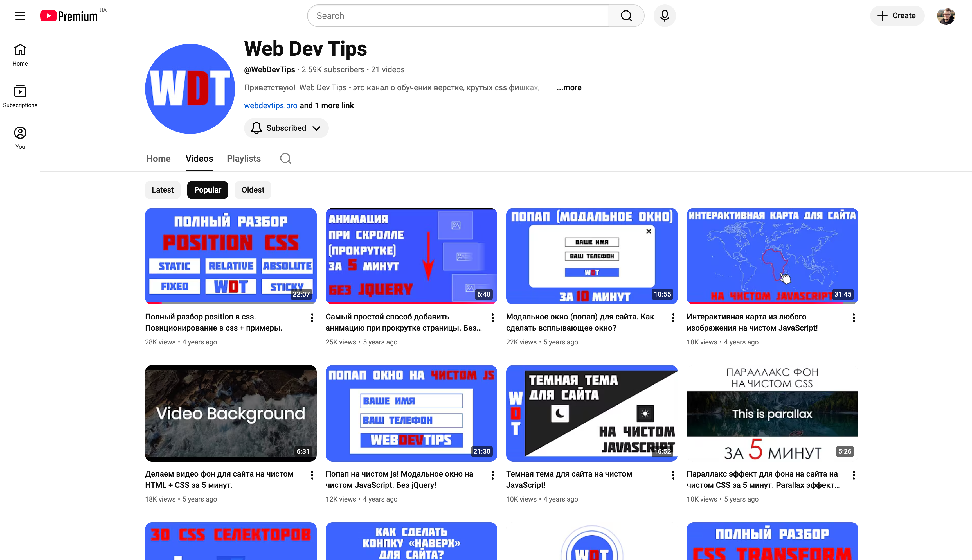972x560 pixels.
Task: Click 'and 1 more link' text
Action: pyautogui.click(x=327, y=105)
